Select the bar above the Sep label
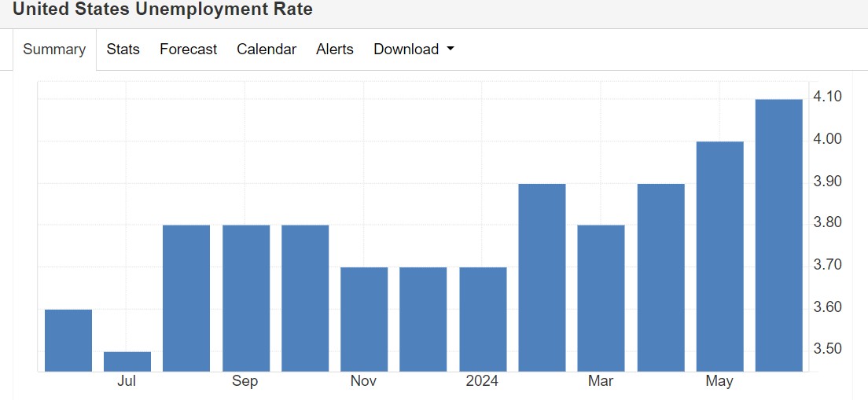868x400 pixels. pos(246,299)
